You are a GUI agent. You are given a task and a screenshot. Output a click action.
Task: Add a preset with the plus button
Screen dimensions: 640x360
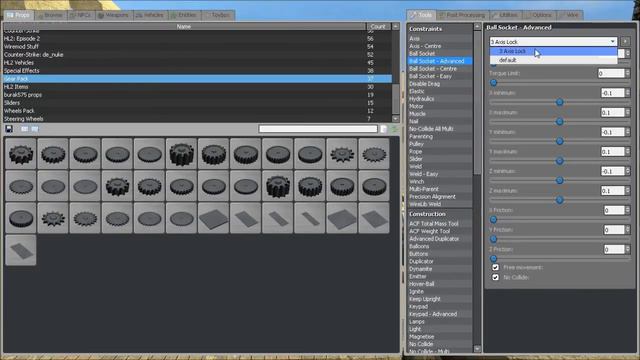(x=625, y=42)
